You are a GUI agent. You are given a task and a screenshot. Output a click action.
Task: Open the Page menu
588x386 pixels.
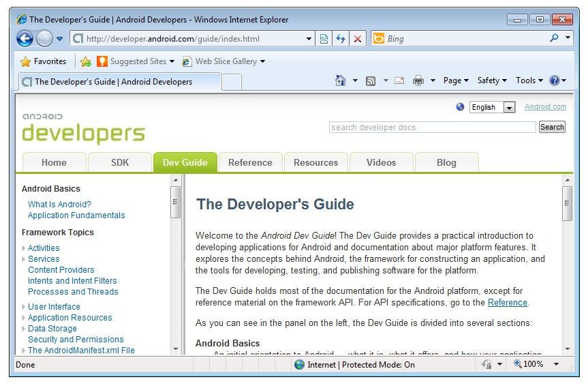(x=456, y=80)
